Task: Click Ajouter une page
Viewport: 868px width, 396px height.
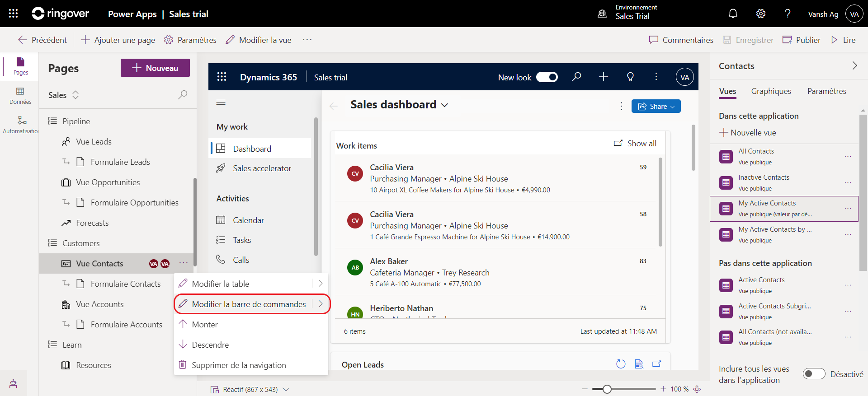Action: point(118,40)
